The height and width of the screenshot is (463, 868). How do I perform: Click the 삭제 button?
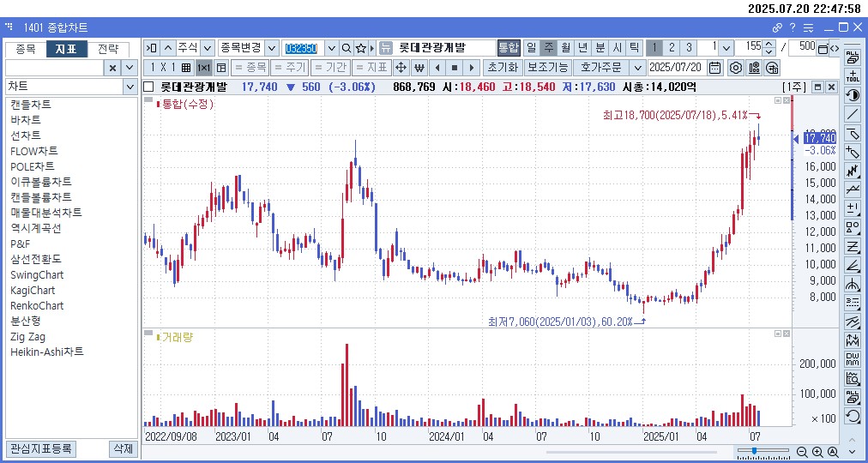point(123,448)
